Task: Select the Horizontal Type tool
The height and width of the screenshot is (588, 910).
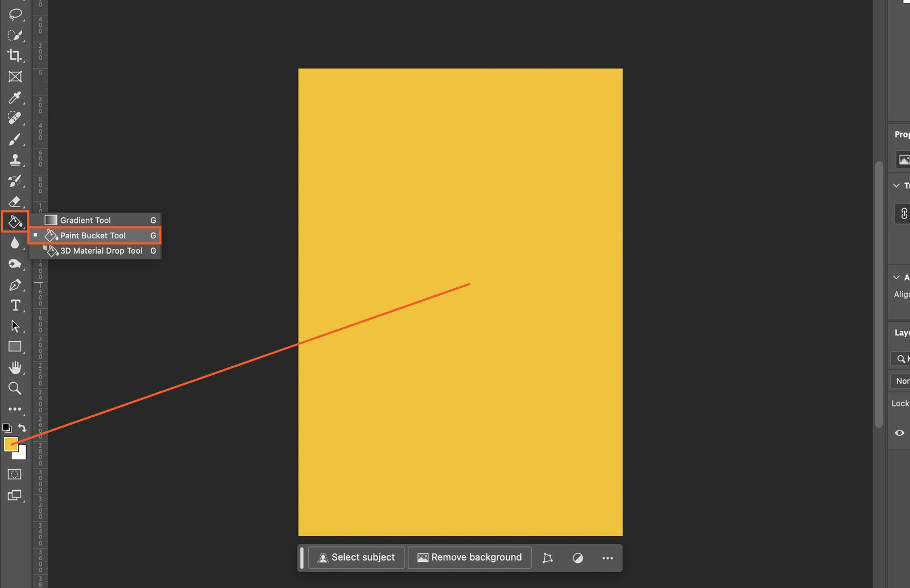Action: pos(15,305)
